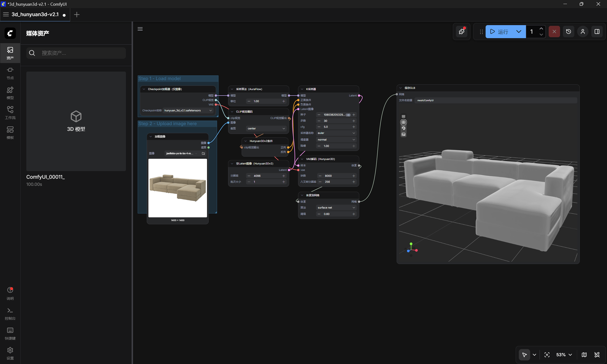Open the 快捷键 (shortcuts) panel

pyautogui.click(x=10, y=334)
